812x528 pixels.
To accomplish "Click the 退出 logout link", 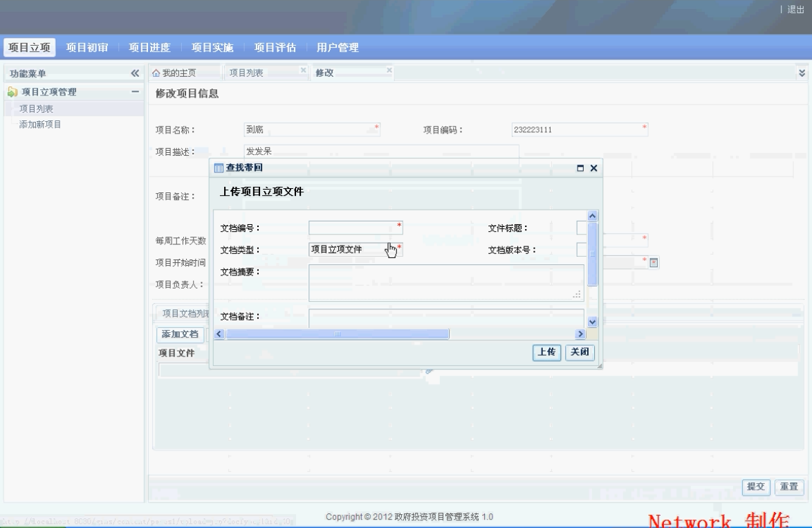I will 795,9.
